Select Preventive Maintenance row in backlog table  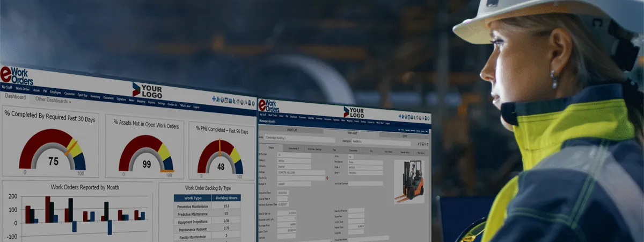pyautogui.click(x=208, y=206)
